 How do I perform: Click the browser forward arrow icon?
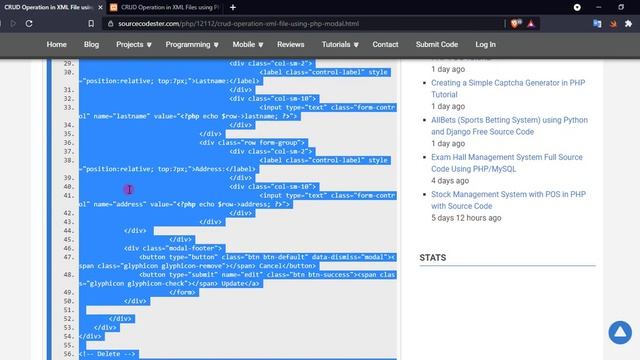pos(13,24)
